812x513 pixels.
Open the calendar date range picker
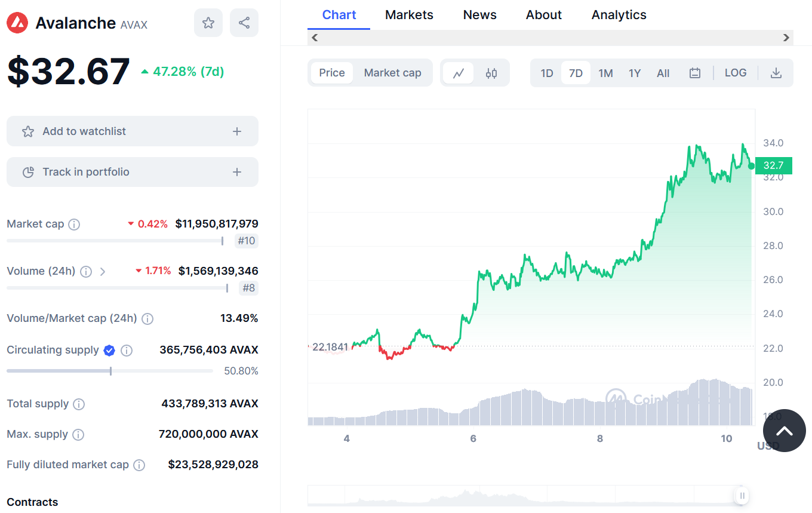695,73
